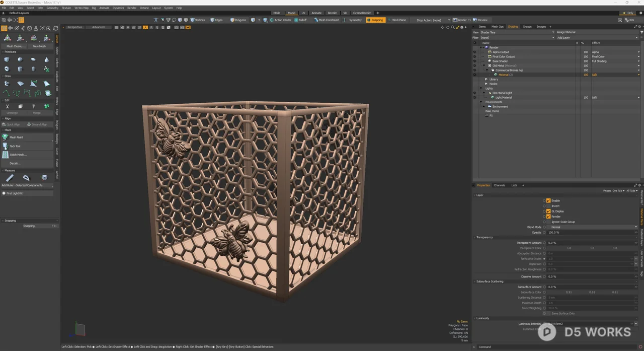Expand the Library tree node
This screenshot has height=351, width=644.
point(486,79)
